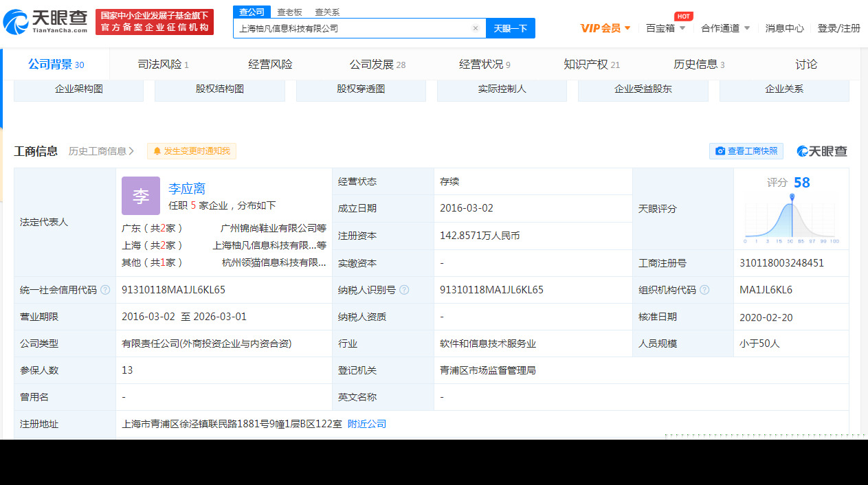Click the help icon beside 组织机构代码
The width and height of the screenshot is (868, 485).
pyautogui.click(x=704, y=290)
